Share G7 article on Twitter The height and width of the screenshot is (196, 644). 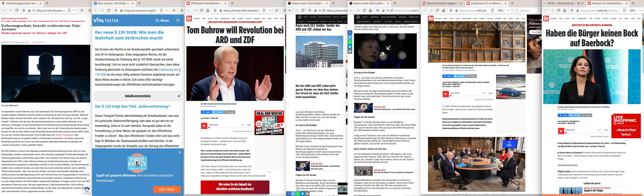point(459,76)
